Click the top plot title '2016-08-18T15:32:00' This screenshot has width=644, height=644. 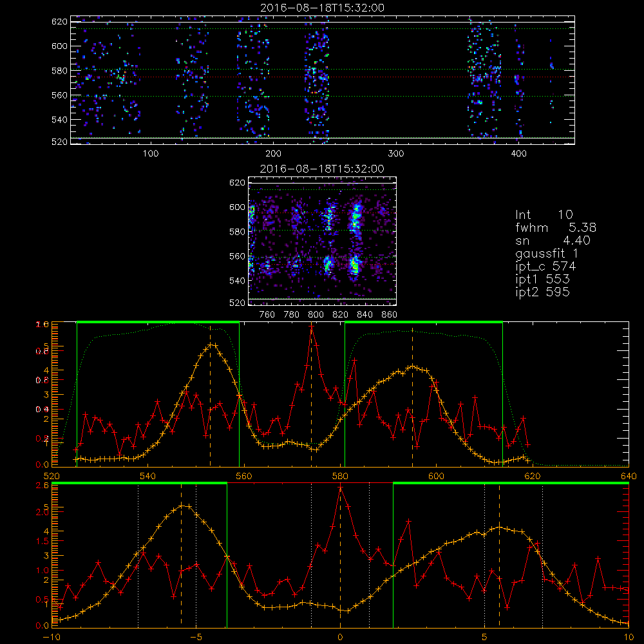tap(323, 8)
